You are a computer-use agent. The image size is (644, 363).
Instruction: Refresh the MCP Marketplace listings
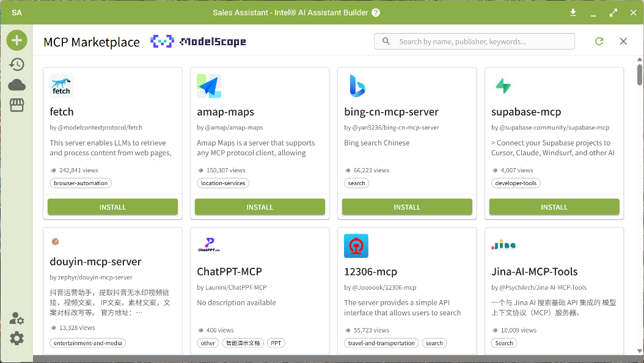click(599, 41)
